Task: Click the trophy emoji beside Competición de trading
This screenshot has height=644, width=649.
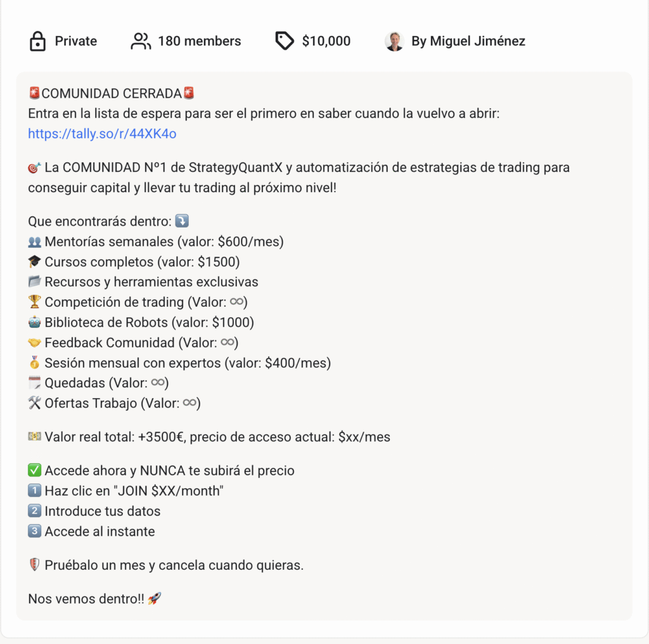Action: coord(35,302)
